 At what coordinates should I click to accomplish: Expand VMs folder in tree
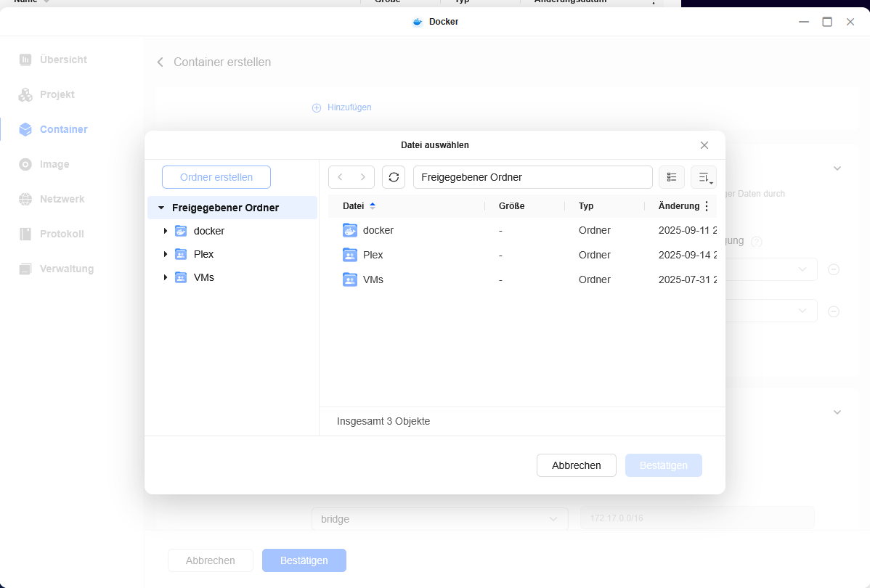click(166, 277)
